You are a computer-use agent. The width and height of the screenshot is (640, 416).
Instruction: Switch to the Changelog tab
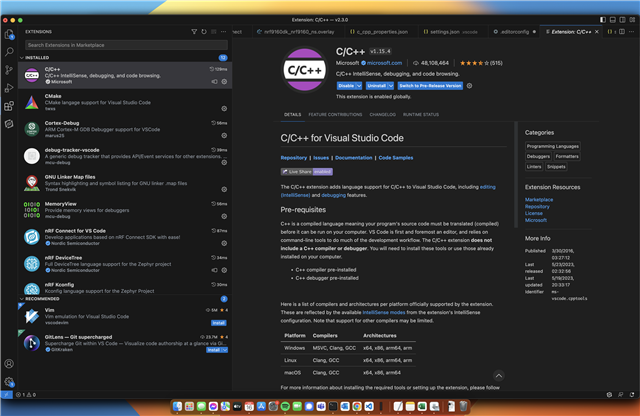pos(382,115)
